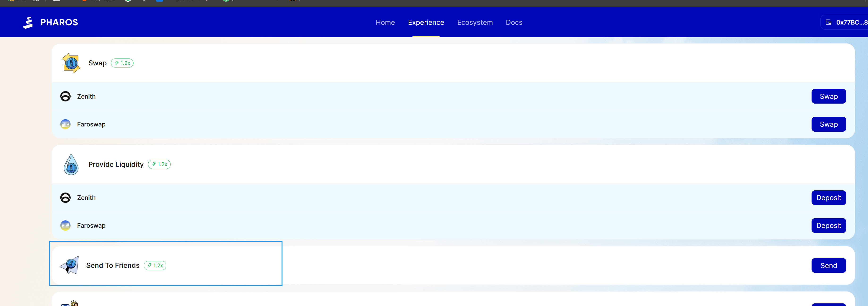Click the Provide Liquidity water drop icon

point(71,164)
